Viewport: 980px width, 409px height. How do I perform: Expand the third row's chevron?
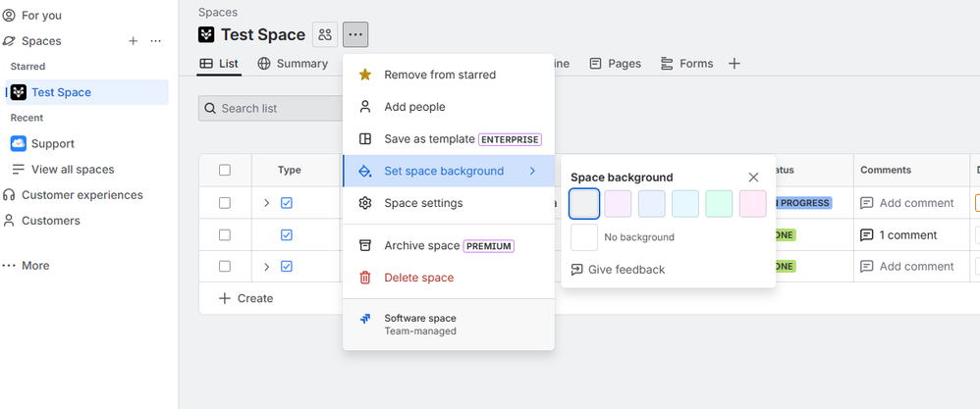266,266
